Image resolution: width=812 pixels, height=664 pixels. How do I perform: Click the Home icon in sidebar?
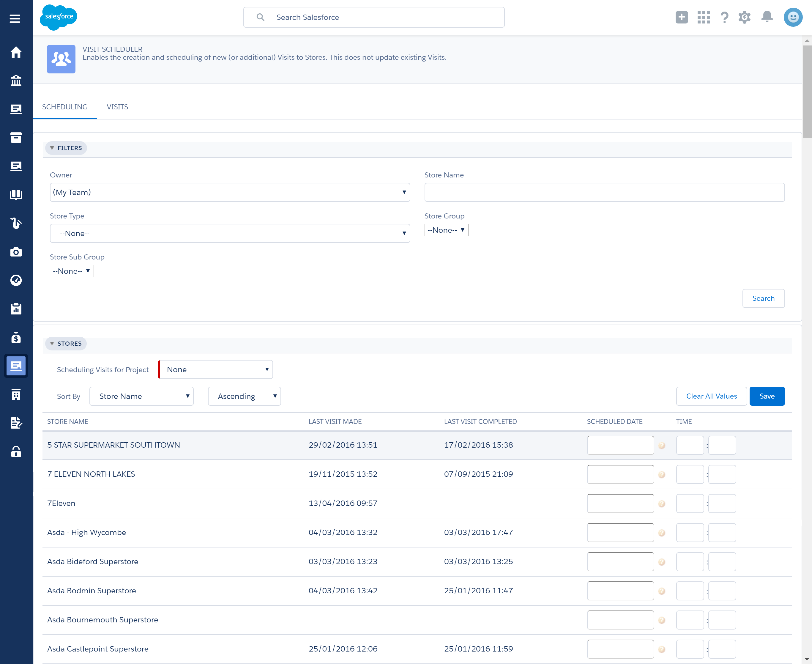[16, 52]
